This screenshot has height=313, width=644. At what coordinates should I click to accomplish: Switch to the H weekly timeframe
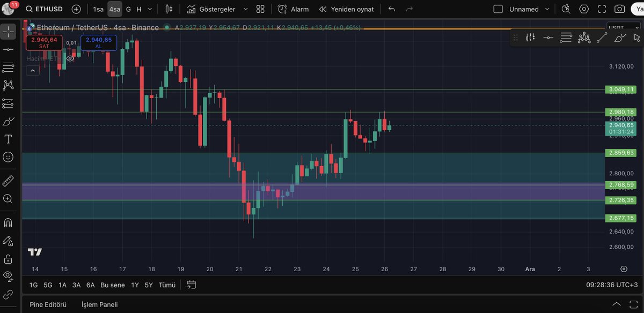tap(139, 9)
